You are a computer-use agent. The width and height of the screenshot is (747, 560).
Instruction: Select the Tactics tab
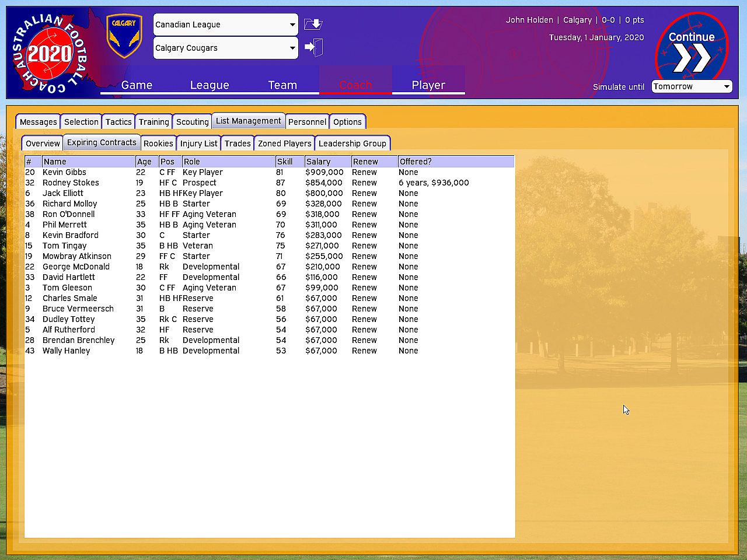point(118,122)
